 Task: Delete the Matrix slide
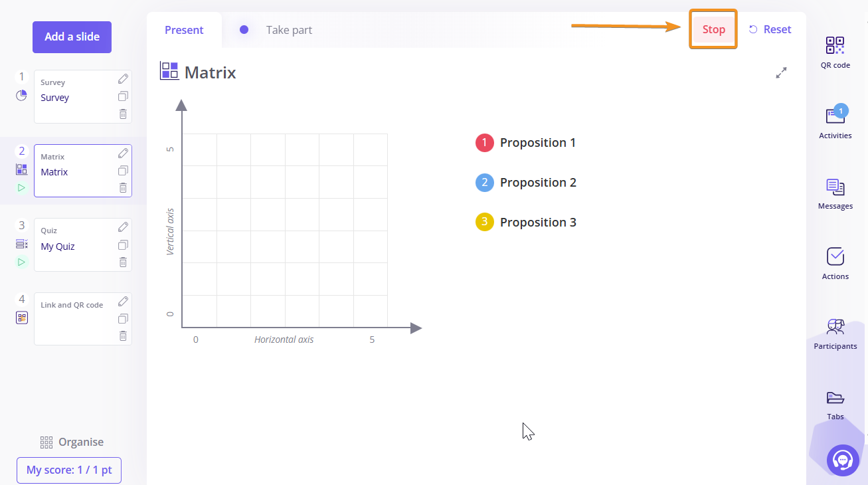[x=123, y=188]
